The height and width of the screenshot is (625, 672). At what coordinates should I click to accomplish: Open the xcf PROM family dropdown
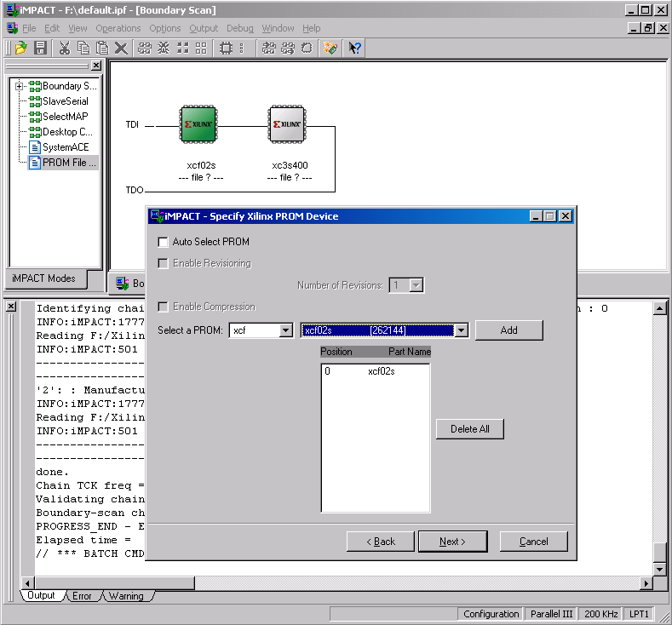[x=286, y=330]
